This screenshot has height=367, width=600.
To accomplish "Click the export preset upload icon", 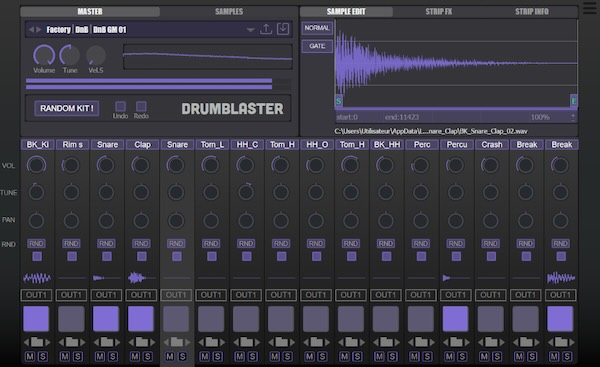I will tap(266, 29).
